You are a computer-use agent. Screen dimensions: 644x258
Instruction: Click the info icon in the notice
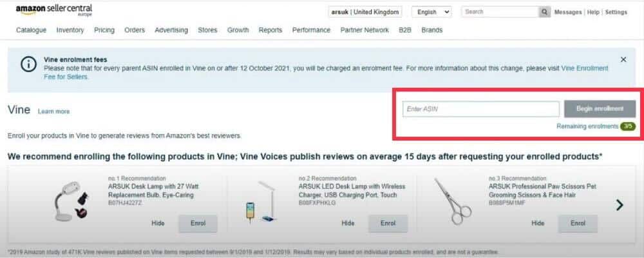(28, 64)
